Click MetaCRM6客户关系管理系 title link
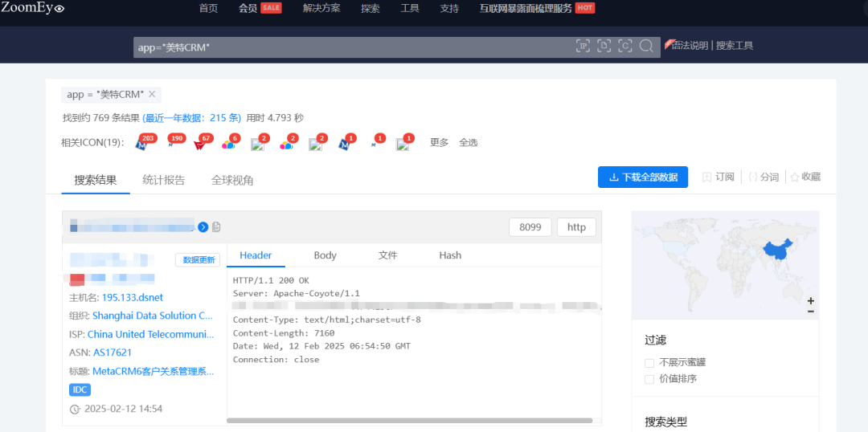868x432 pixels. tap(154, 371)
